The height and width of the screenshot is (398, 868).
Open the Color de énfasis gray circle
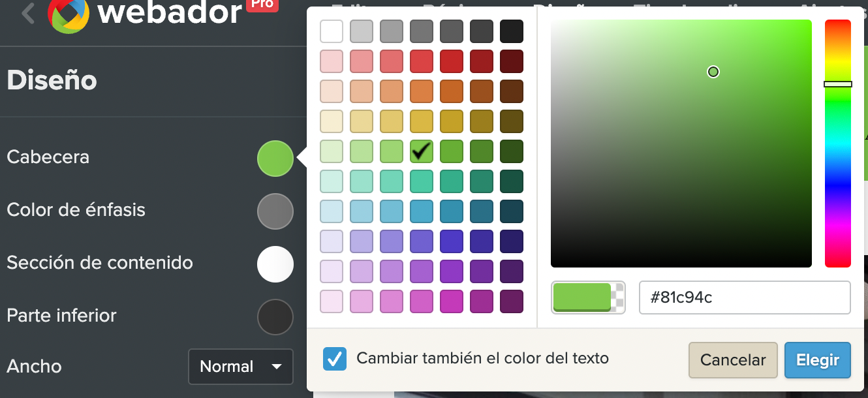[275, 211]
